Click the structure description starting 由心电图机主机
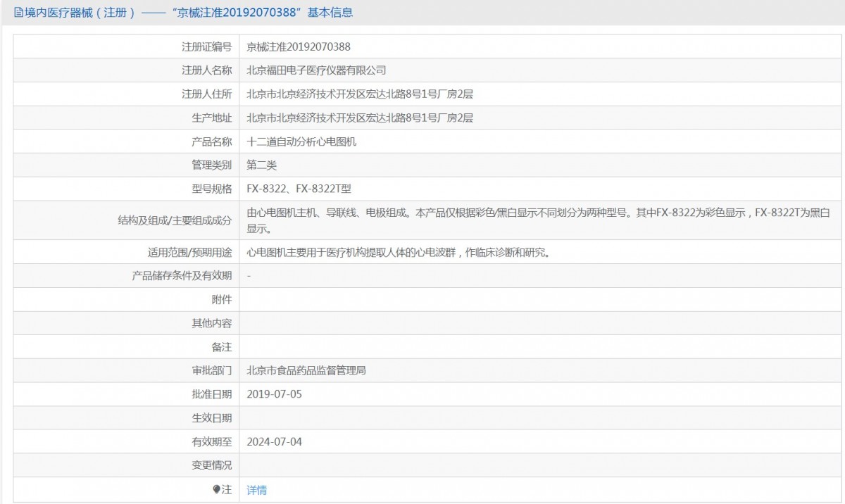Viewport: 845px width, 504px height. tap(539, 220)
